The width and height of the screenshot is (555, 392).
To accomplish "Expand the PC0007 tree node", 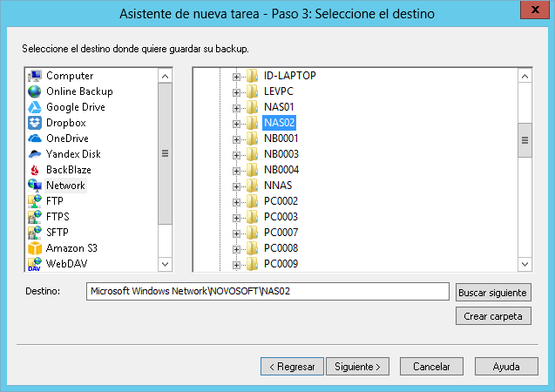I will point(236,233).
